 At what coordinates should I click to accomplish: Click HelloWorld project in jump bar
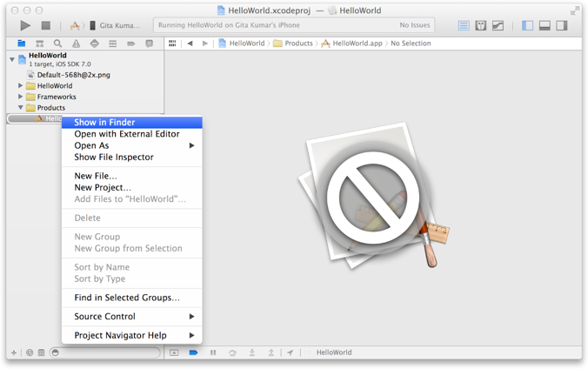[242, 44]
